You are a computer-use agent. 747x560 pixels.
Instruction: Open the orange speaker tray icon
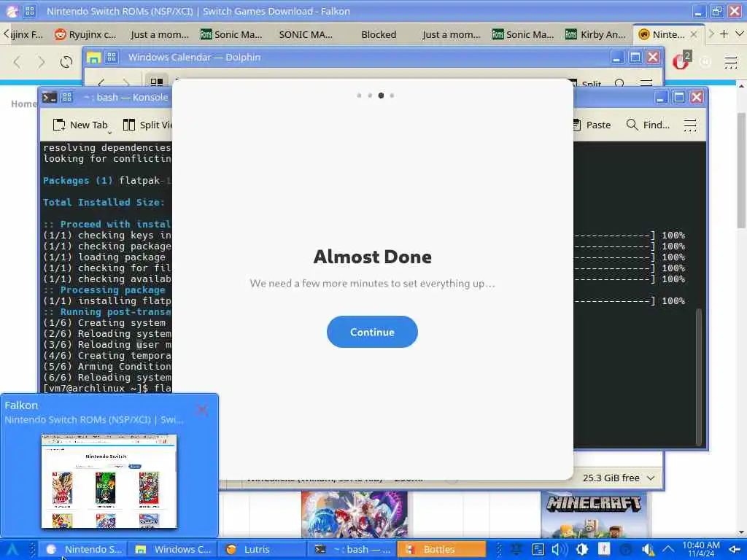pyautogui.click(x=648, y=550)
